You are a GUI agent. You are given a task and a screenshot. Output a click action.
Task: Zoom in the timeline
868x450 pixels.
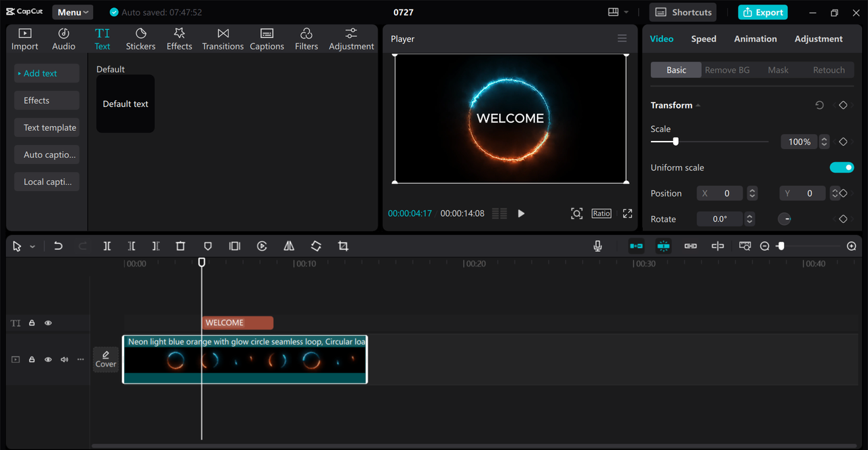coord(852,246)
